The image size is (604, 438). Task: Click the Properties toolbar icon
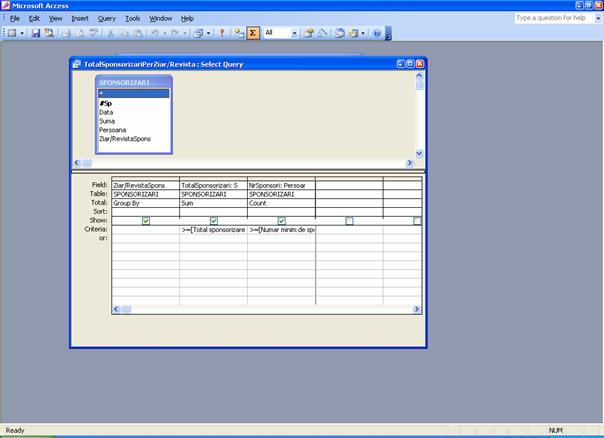coord(310,33)
